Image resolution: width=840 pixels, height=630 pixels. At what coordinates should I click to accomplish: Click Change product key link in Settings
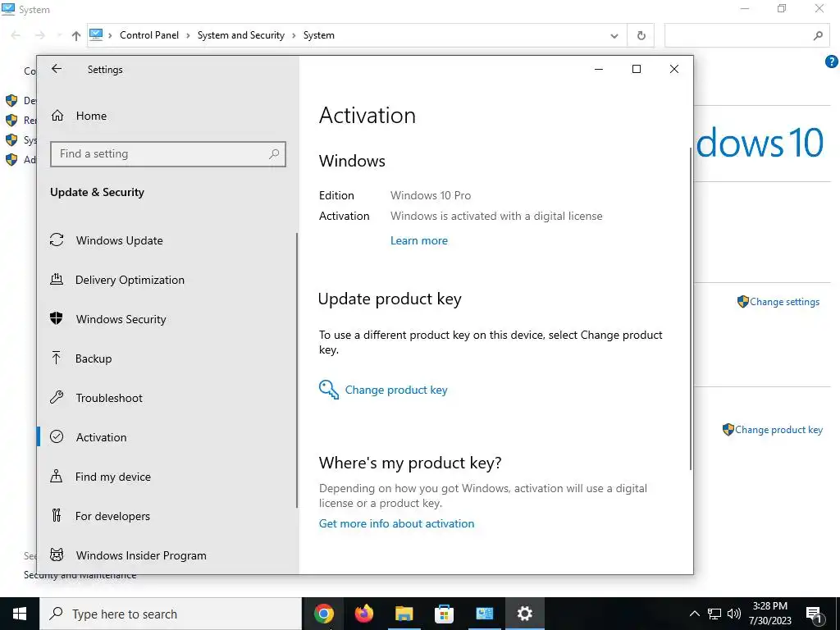396,390
